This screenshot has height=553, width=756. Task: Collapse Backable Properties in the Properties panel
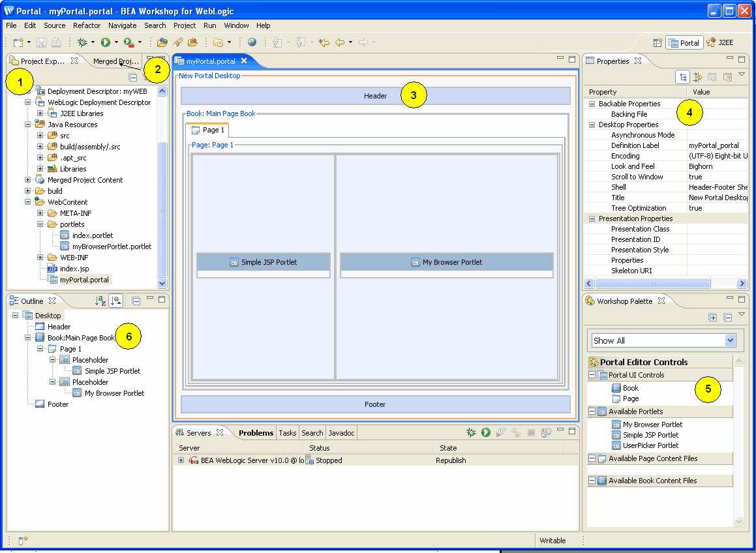(592, 103)
